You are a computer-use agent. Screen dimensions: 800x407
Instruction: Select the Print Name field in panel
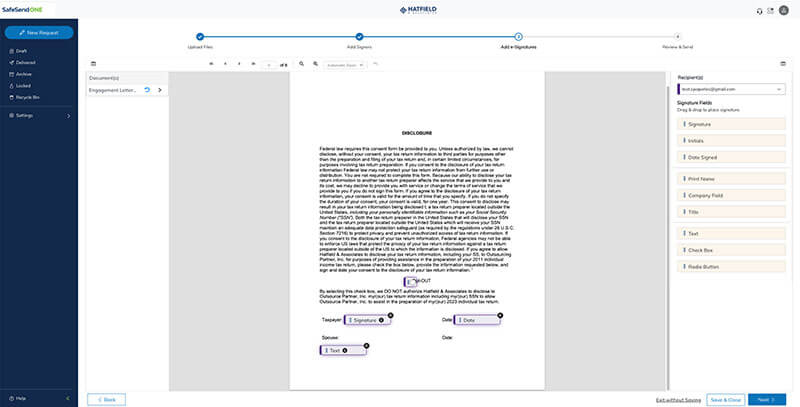731,179
